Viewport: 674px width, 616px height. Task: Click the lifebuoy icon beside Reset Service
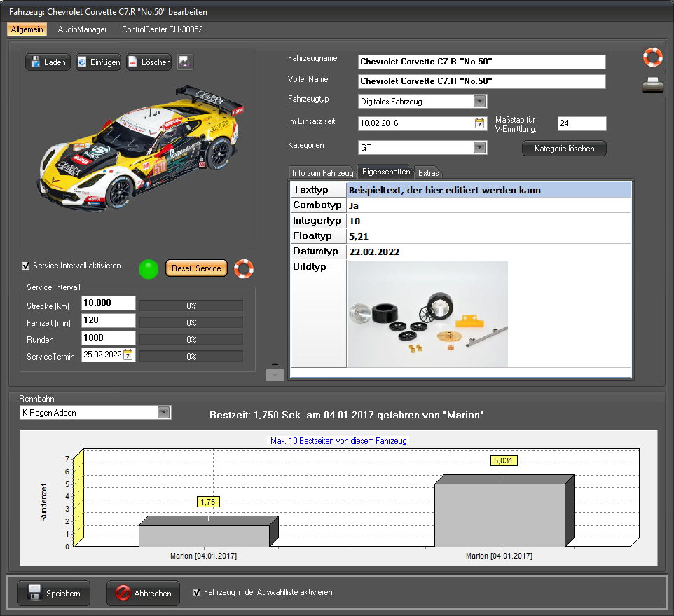244,268
